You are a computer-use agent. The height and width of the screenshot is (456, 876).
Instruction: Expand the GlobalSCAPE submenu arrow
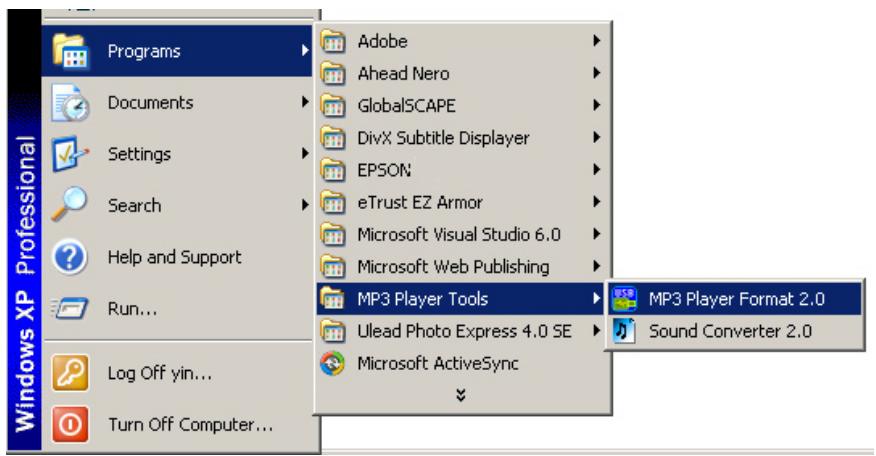pos(597,105)
